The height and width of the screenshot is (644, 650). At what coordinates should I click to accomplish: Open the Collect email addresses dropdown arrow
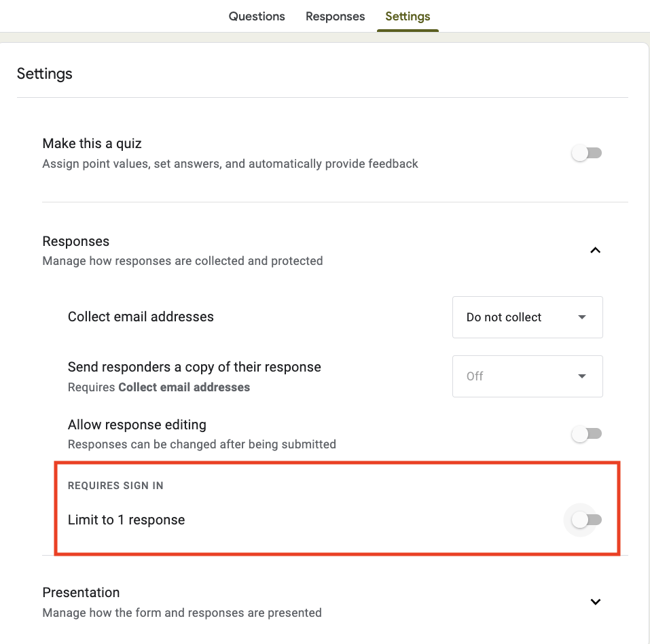(581, 317)
